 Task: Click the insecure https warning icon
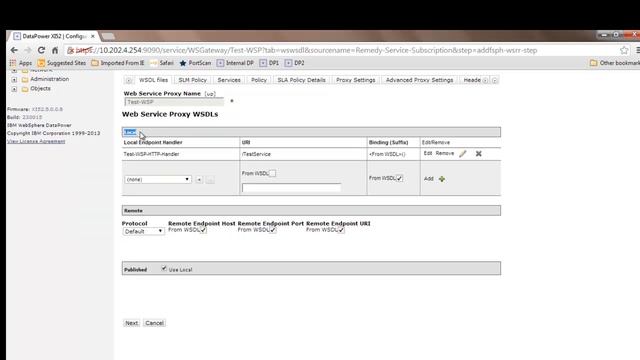click(x=71, y=50)
